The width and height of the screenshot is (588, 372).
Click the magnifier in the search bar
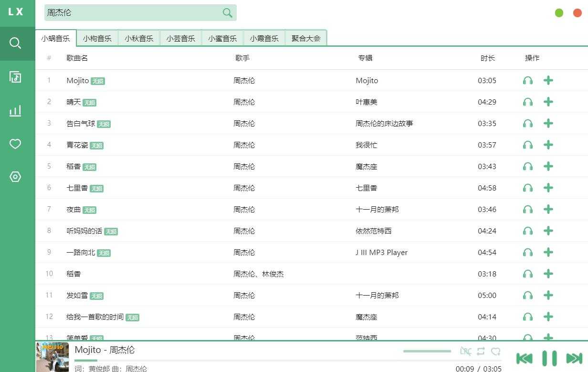click(227, 12)
